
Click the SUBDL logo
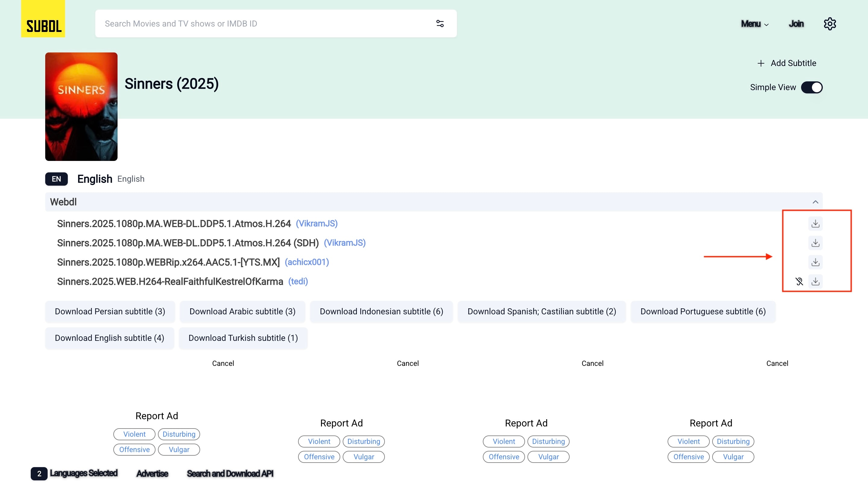[43, 19]
